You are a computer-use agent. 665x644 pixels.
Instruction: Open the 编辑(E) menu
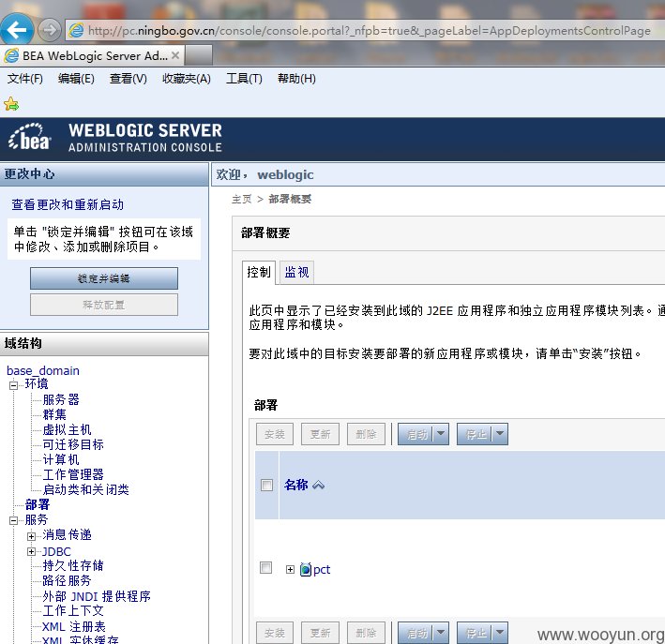point(76,79)
